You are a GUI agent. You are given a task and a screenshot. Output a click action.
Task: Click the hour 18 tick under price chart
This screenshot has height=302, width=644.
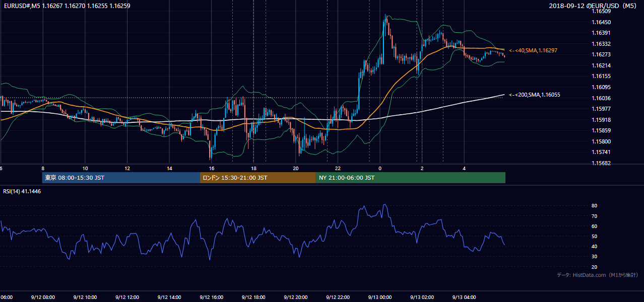[253, 168]
